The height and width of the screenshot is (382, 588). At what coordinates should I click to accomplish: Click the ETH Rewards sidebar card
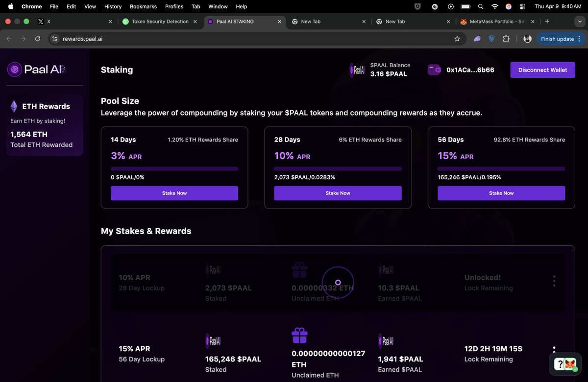[x=45, y=125]
